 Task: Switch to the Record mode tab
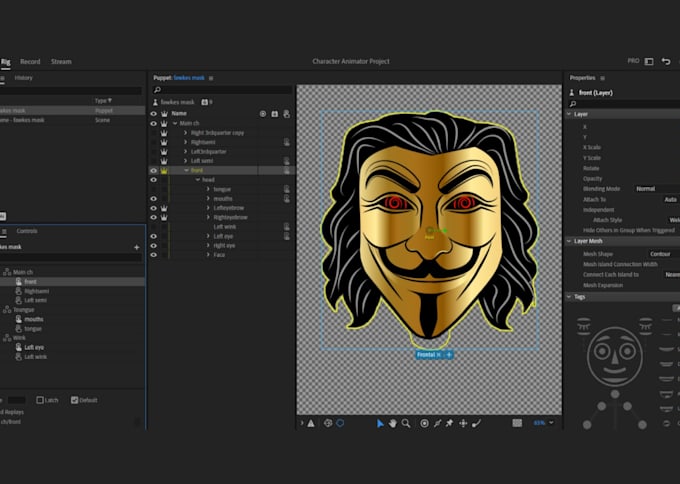[30, 62]
